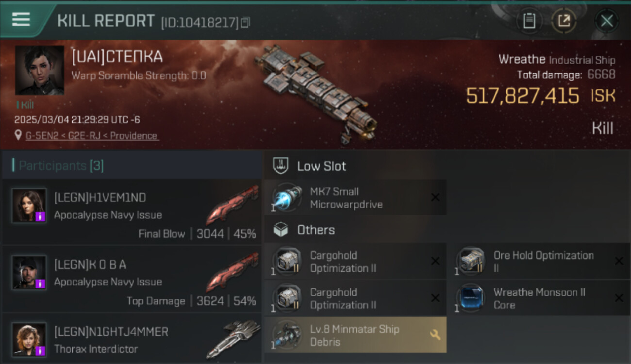This screenshot has height=364, width=631.
Task: Select Ore Hold Optimization II item
Action: tap(543, 262)
